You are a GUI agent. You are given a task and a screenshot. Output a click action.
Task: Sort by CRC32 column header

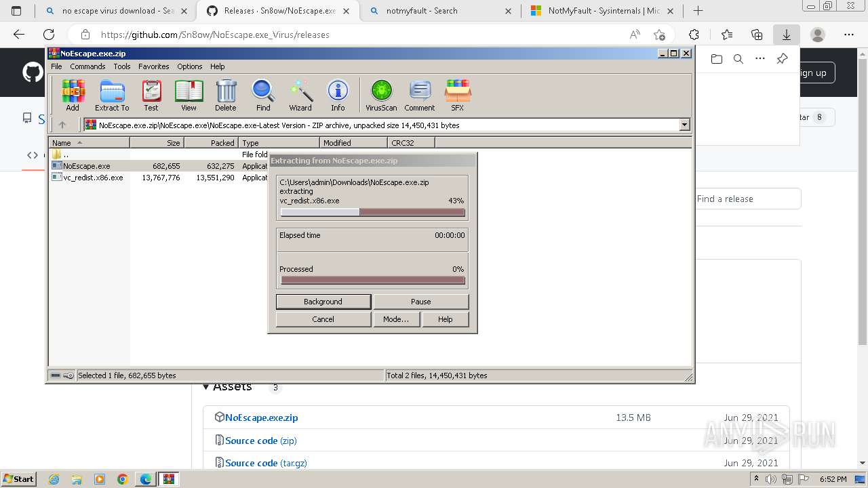[x=412, y=143]
